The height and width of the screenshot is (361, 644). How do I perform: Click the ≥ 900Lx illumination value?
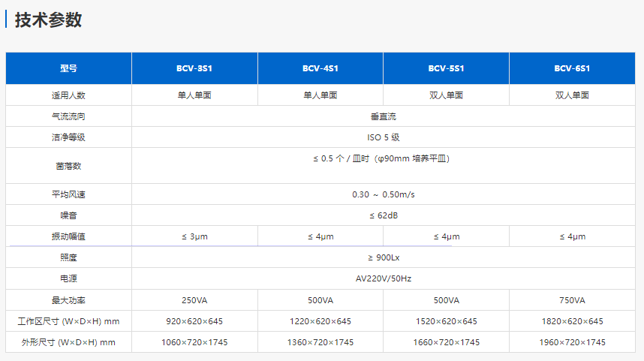click(383, 257)
